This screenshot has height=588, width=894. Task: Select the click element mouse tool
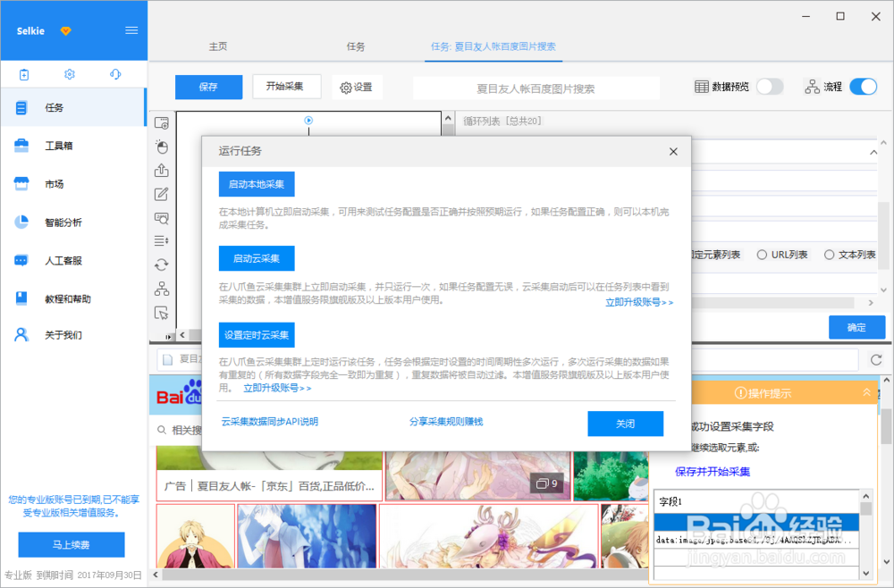click(x=162, y=147)
